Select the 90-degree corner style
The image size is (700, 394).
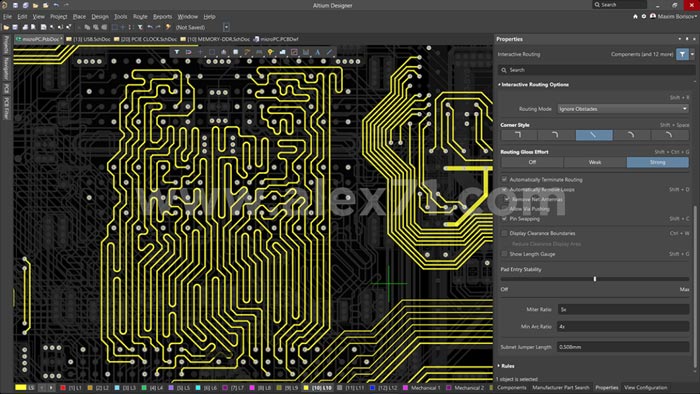[519, 135]
